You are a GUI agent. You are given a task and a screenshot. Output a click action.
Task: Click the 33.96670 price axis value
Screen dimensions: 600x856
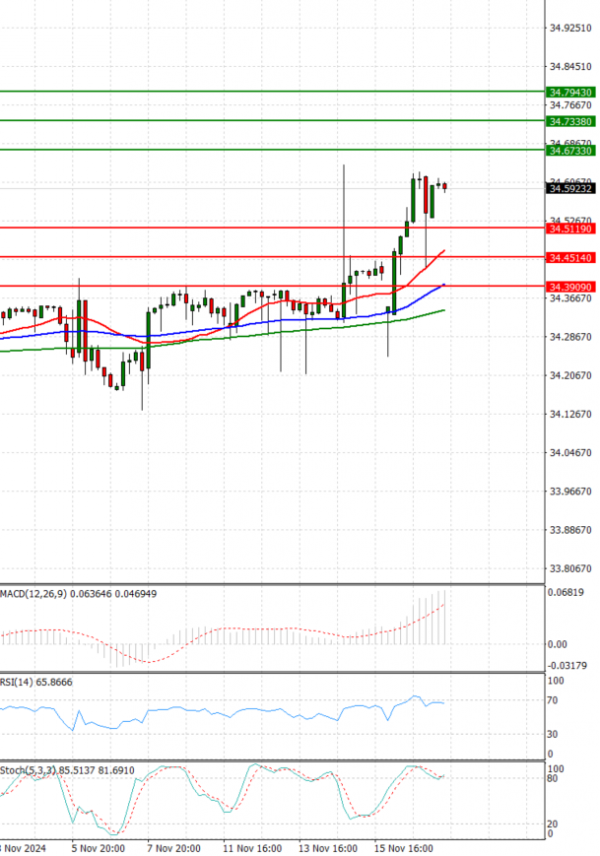point(570,491)
